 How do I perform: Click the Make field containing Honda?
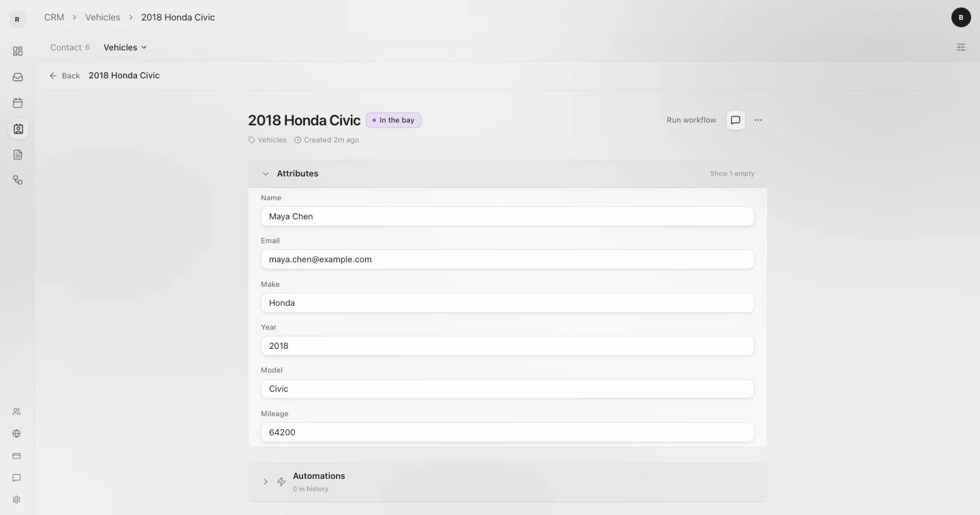(x=507, y=302)
